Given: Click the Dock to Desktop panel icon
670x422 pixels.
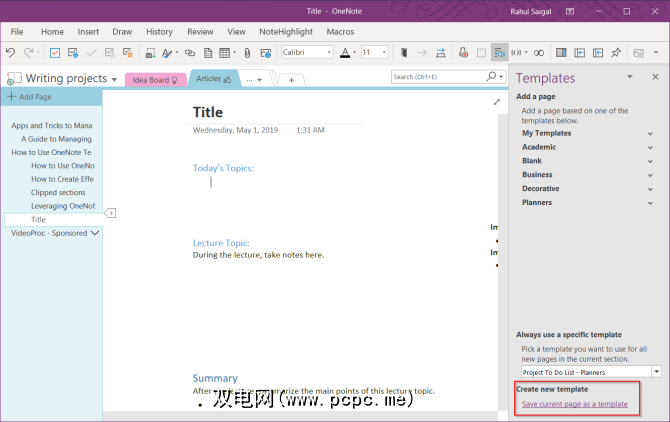Looking at the screenshot, I should [561, 52].
